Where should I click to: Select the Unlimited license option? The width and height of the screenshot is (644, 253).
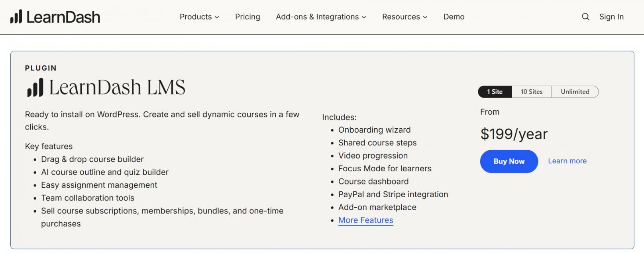(x=575, y=92)
